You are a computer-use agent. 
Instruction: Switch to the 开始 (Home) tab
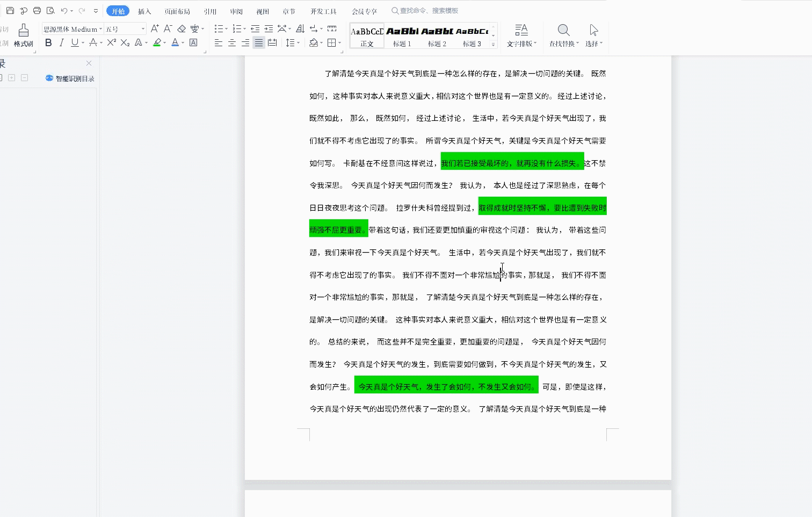click(x=118, y=11)
